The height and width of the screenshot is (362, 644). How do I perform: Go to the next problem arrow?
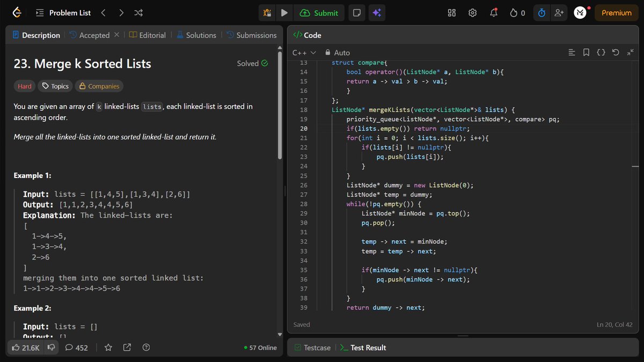click(121, 13)
